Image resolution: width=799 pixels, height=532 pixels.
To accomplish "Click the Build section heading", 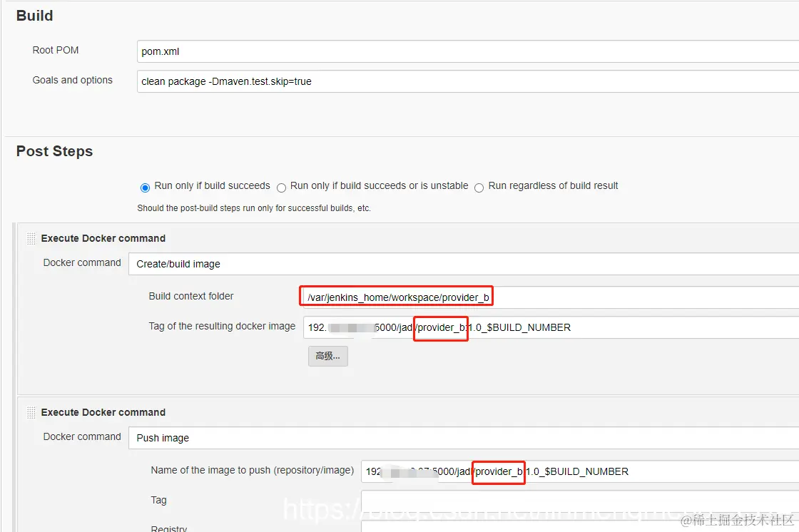I will 35,16.
